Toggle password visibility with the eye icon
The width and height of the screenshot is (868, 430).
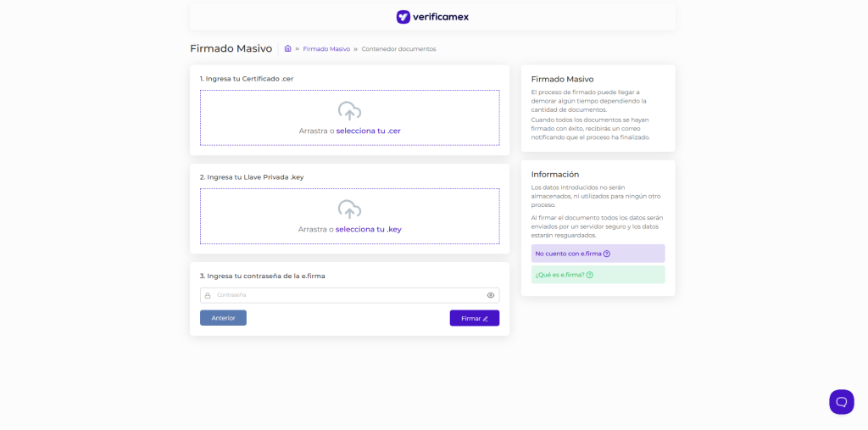point(491,295)
